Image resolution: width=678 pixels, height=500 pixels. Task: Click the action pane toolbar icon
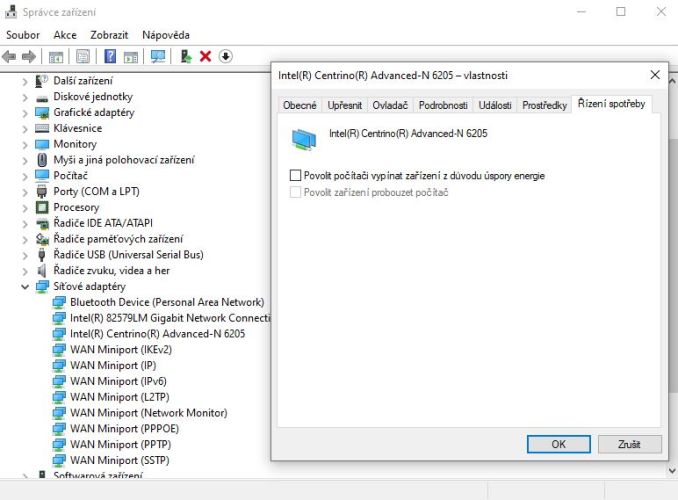131,57
